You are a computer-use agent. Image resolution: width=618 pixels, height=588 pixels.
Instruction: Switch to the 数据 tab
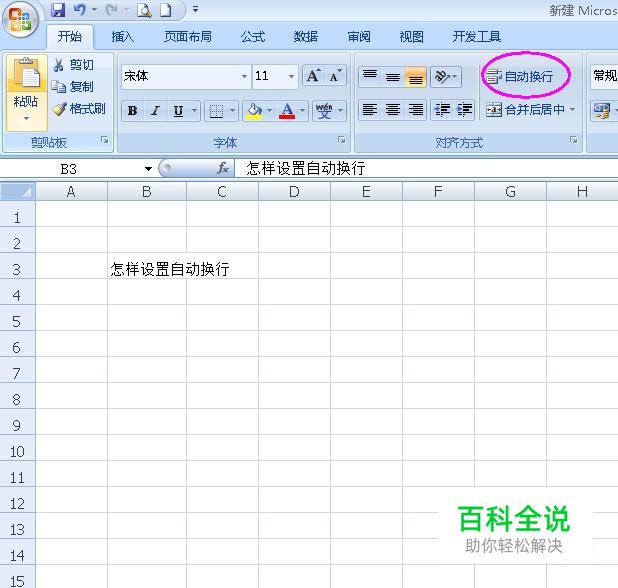pos(305,37)
